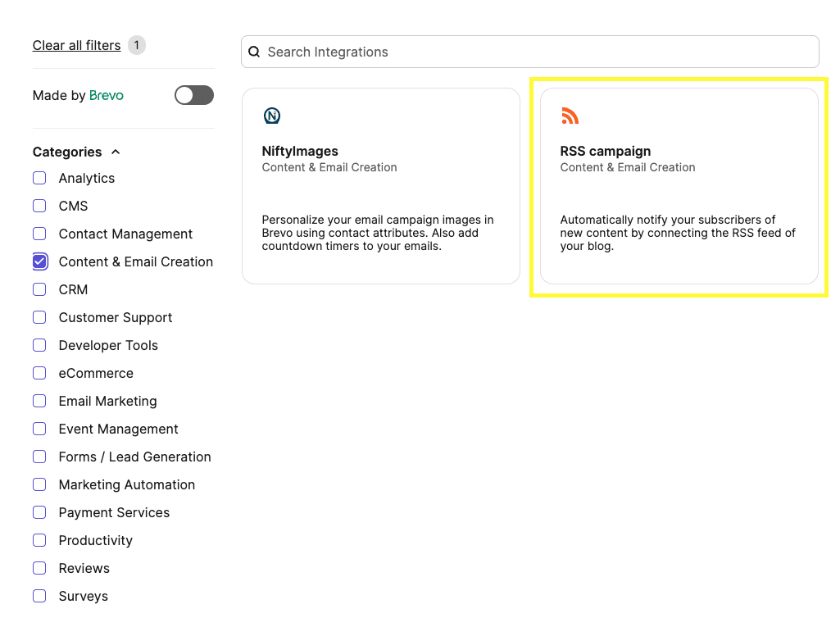
Task: Click the Clear all filters link
Action: [76, 46]
